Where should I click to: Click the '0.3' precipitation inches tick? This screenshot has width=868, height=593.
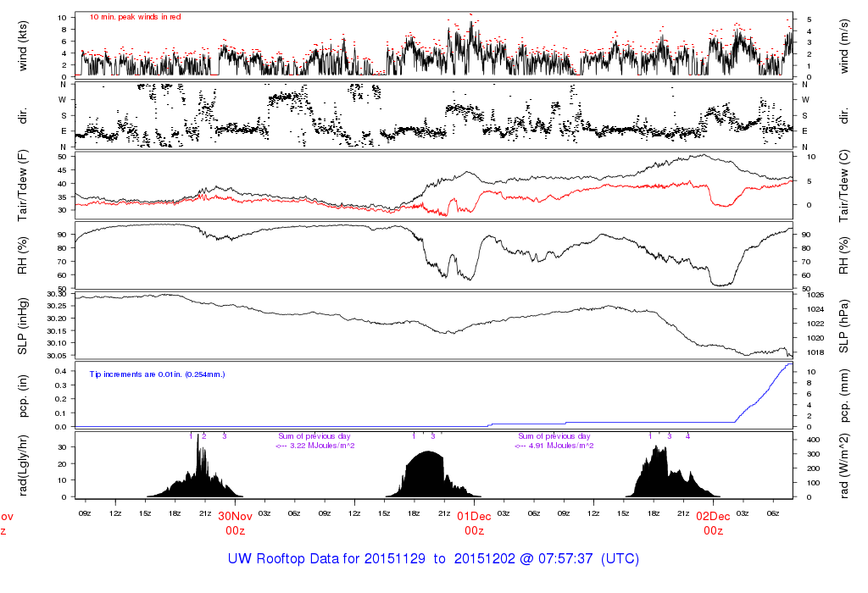coord(61,385)
